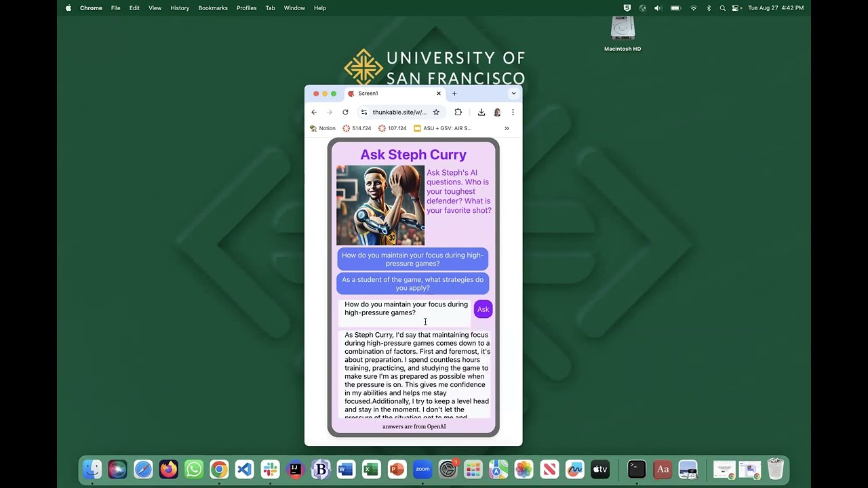Open Photos from the dock
The height and width of the screenshot is (488, 868).
point(524,469)
